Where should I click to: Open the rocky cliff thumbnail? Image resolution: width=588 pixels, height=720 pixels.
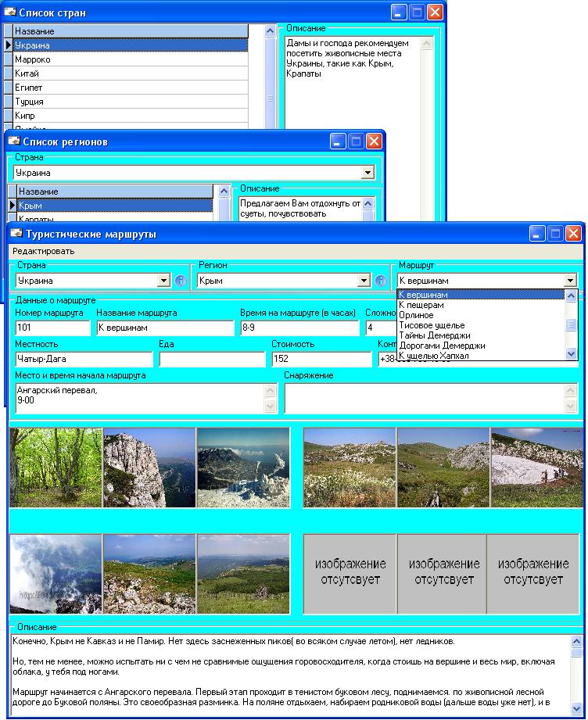click(149, 467)
